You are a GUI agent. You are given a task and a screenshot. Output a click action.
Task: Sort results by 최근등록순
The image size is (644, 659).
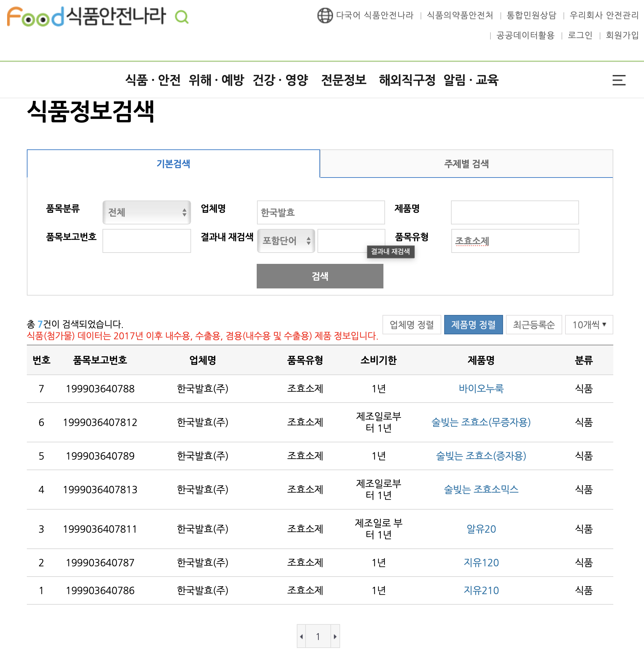click(x=533, y=325)
